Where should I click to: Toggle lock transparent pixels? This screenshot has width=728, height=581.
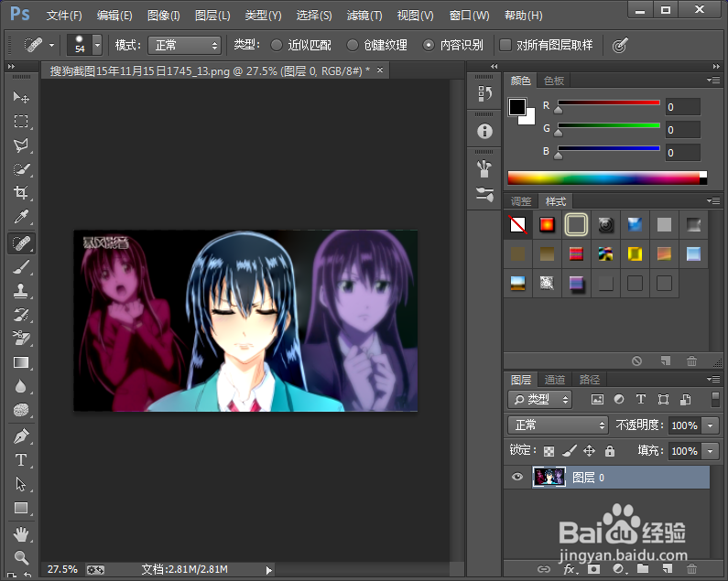[549, 451]
